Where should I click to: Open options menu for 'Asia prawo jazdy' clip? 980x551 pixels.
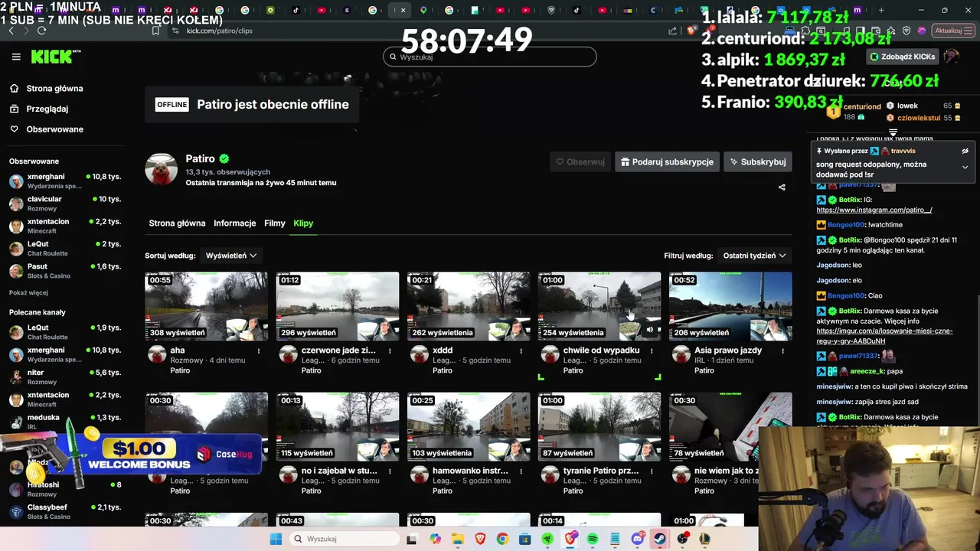[782, 351]
